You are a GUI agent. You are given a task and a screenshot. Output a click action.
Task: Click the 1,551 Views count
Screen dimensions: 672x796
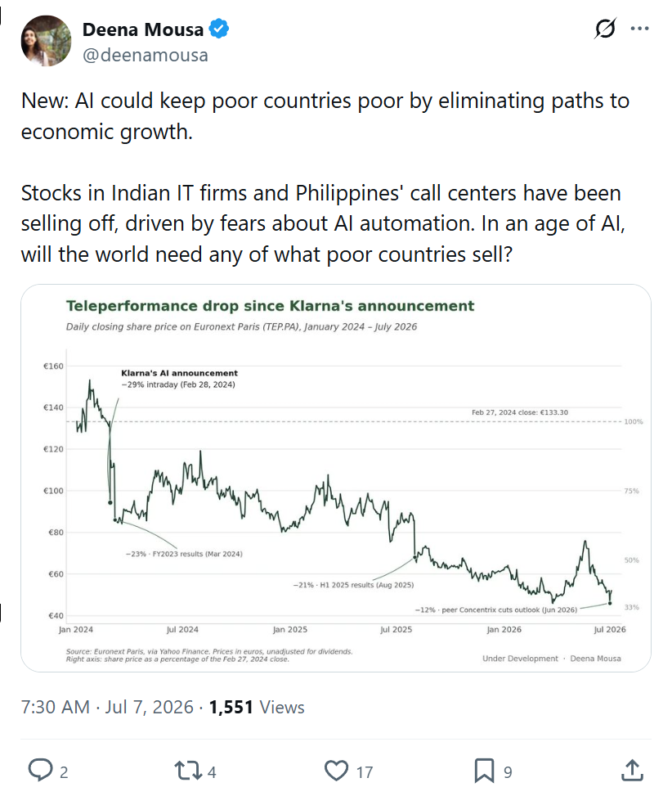point(257,707)
